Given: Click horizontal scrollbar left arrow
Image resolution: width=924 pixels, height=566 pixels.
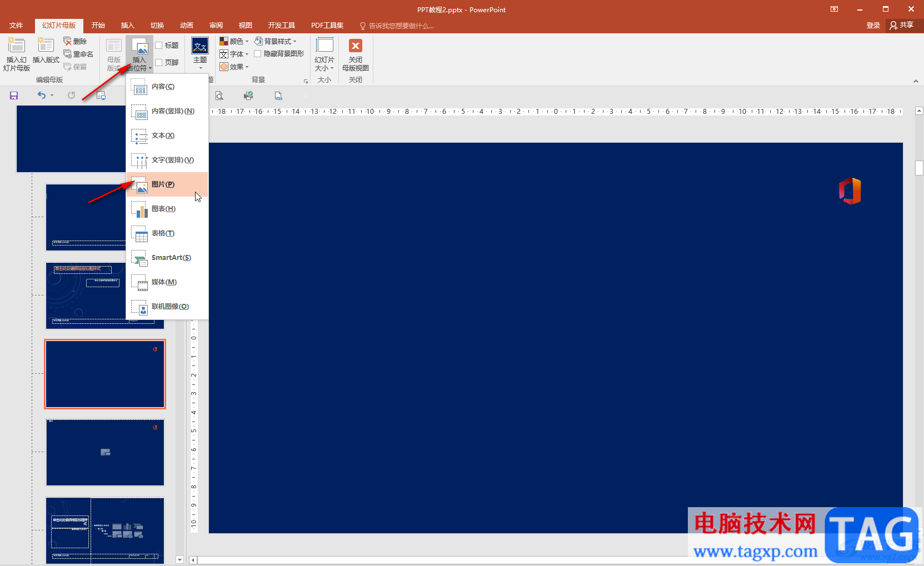Looking at the screenshot, I should pyautogui.click(x=193, y=560).
